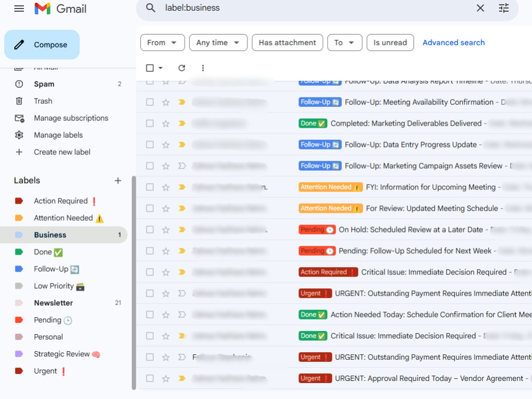Viewport: 532px width, 399px height.
Task: Clear the search with the X icon
Action: pyautogui.click(x=480, y=8)
